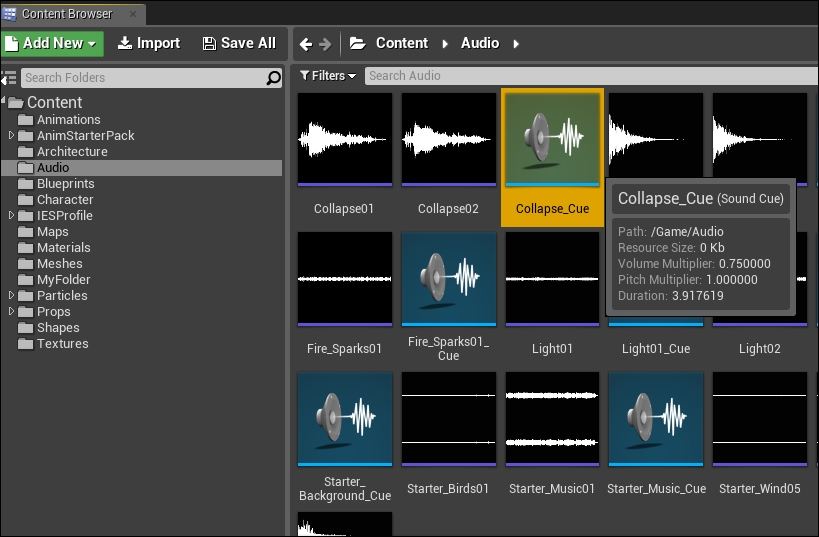Click the Search Audio field
This screenshot has height=537, width=819.
(591, 76)
